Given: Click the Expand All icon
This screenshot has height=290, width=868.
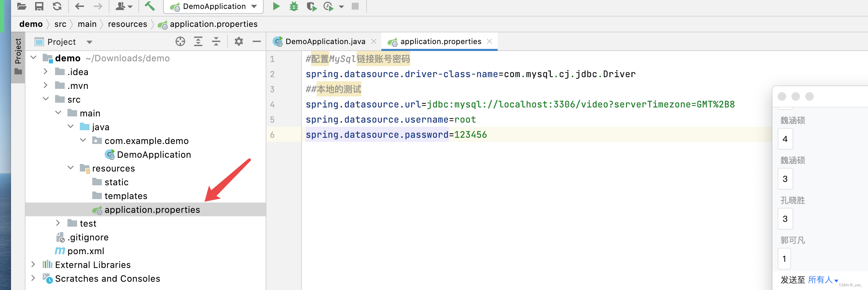Looking at the screenshot, I should (x=198, y=42).
